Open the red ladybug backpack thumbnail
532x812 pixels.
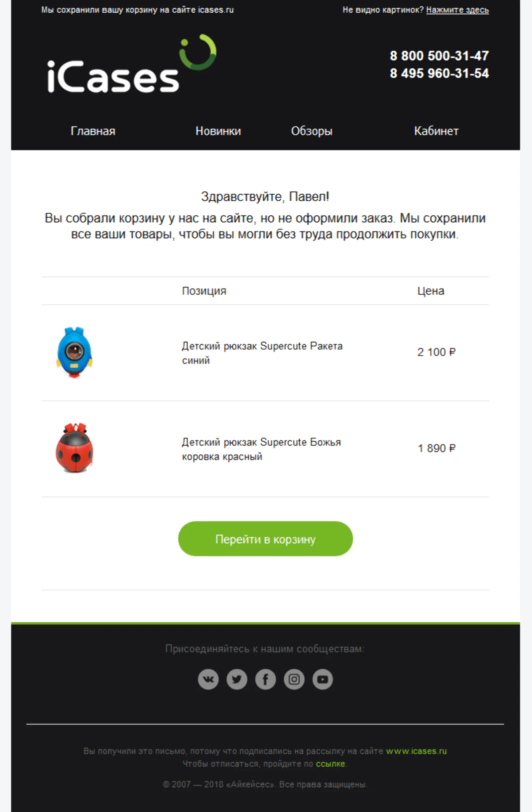[74, 448]
